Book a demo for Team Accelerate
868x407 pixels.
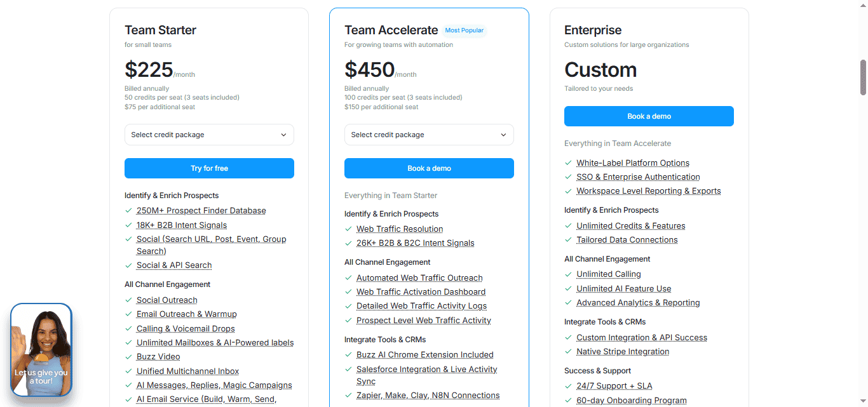(429, 168)
